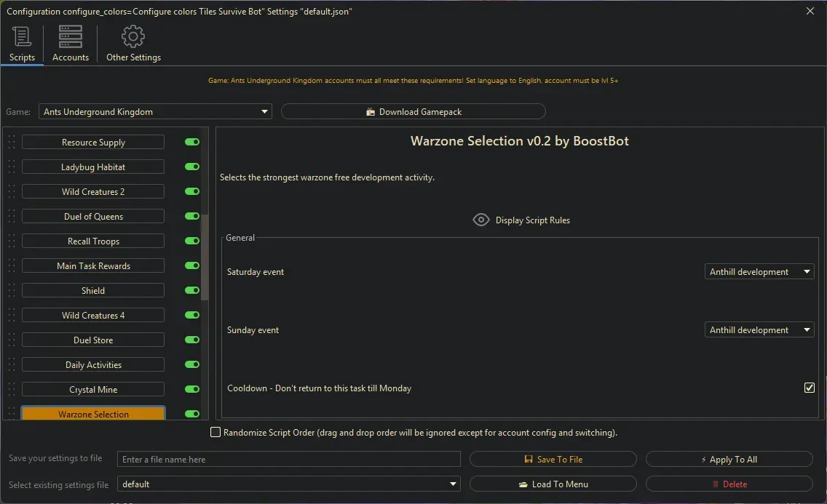827x504 pixels.
Task: Open the Other Settings gear icon
Action: click(133, 36)
